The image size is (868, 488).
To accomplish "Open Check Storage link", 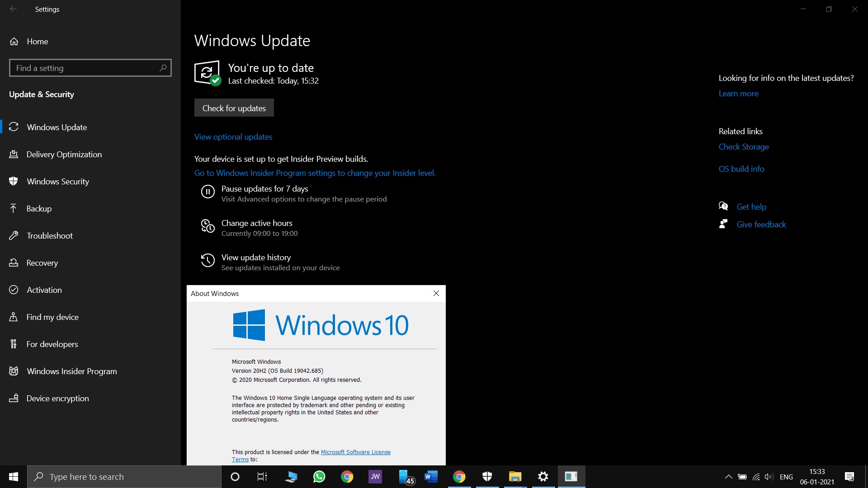I will [x=744, y=147].
